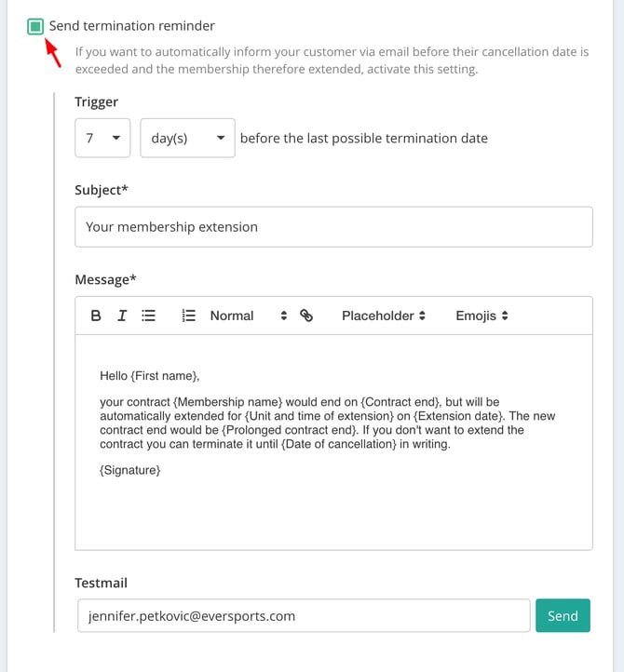Insert a bulleted list in the message
Screen dimensions: 624x672
[148, 316]
